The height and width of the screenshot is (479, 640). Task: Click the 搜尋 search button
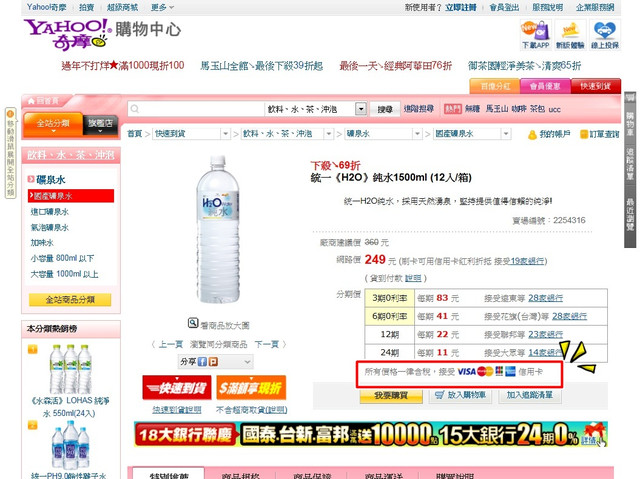[x=384, y=109]
